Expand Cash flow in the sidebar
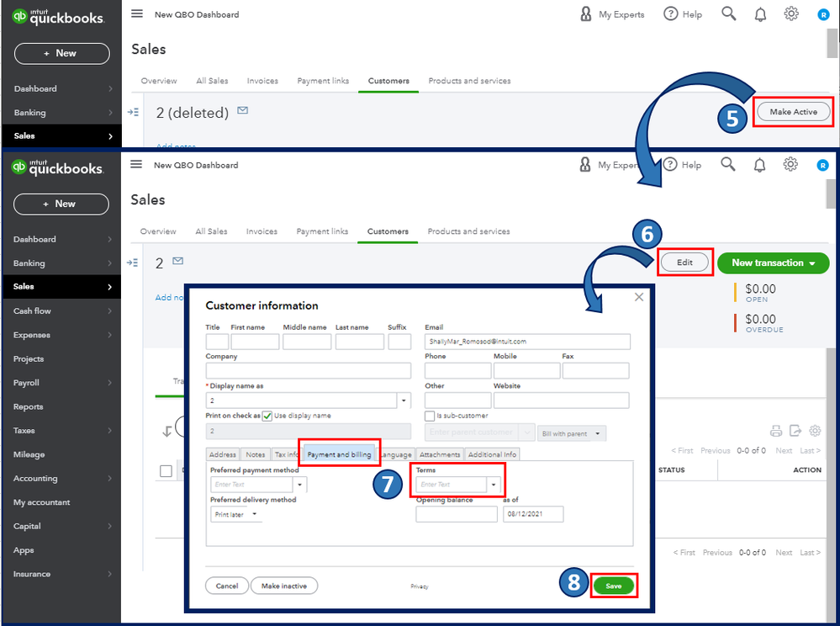The image size is (840, 626). click(x=62, y=310)
